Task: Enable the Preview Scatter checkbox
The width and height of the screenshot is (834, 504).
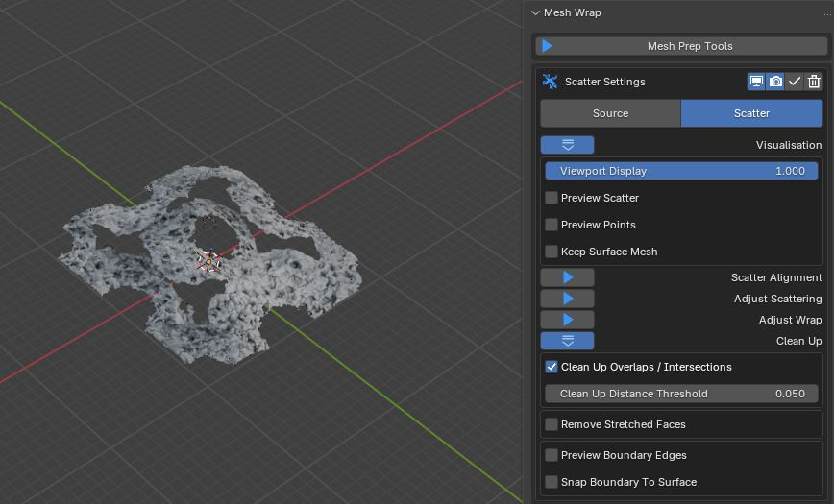Action: pos(552,198)
